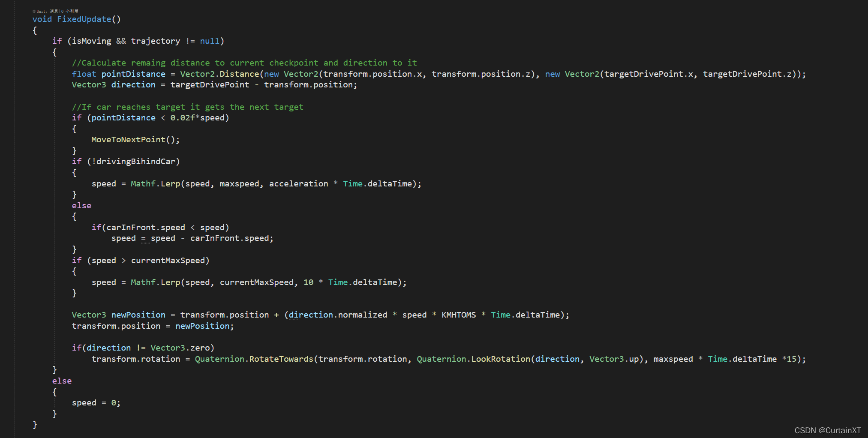Click Vector3.up in the LookRotation arguments
Image resolution: width=868 pixels, height=438 pixels.
614,359
